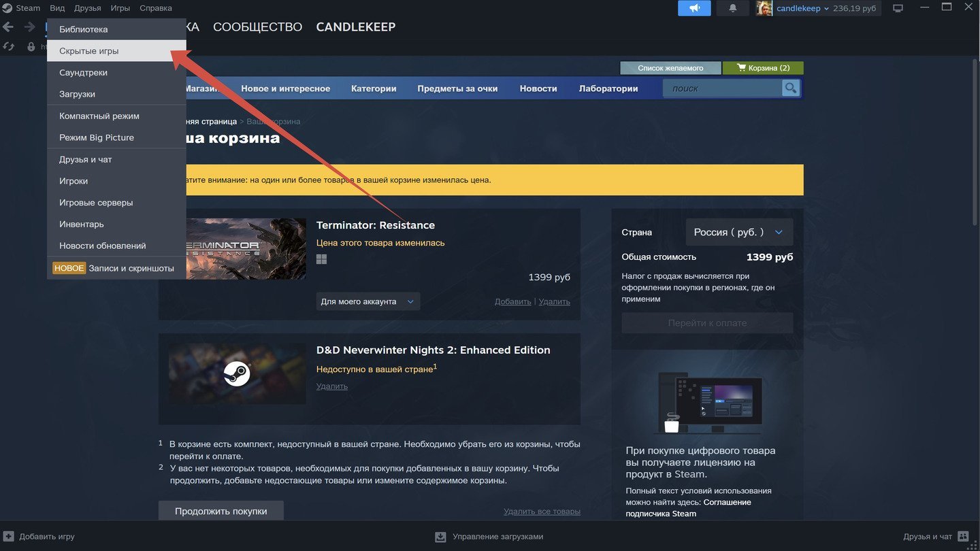Click the store search magnifier

[790, 88]
